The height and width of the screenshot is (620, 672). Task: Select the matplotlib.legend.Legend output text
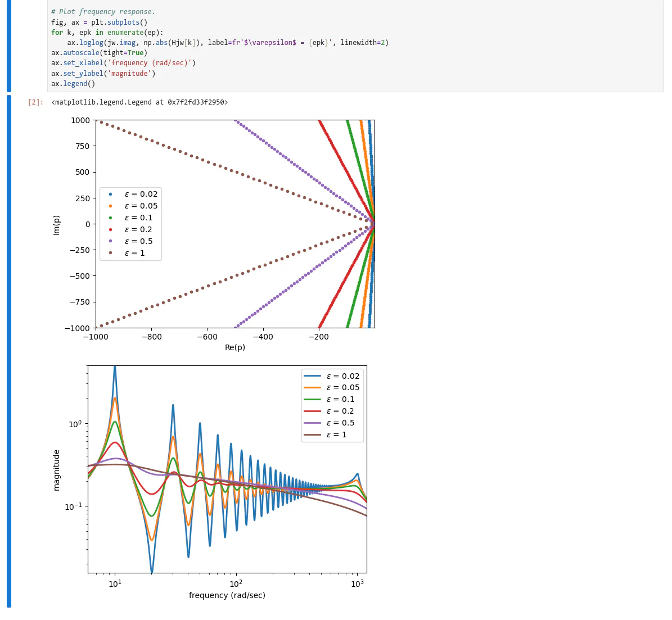click(x=139, y=102)
